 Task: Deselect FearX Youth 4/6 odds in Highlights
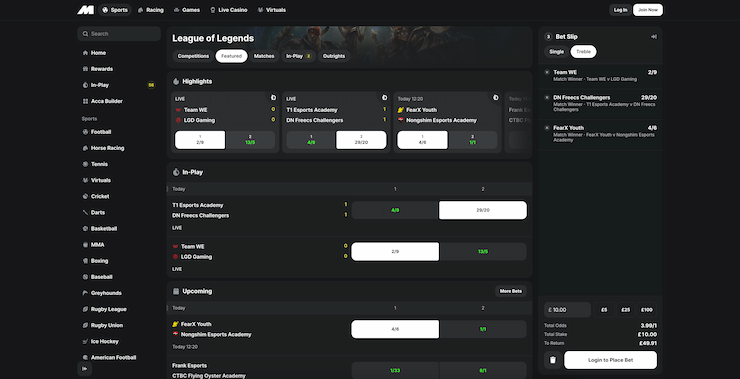[422, 140]
